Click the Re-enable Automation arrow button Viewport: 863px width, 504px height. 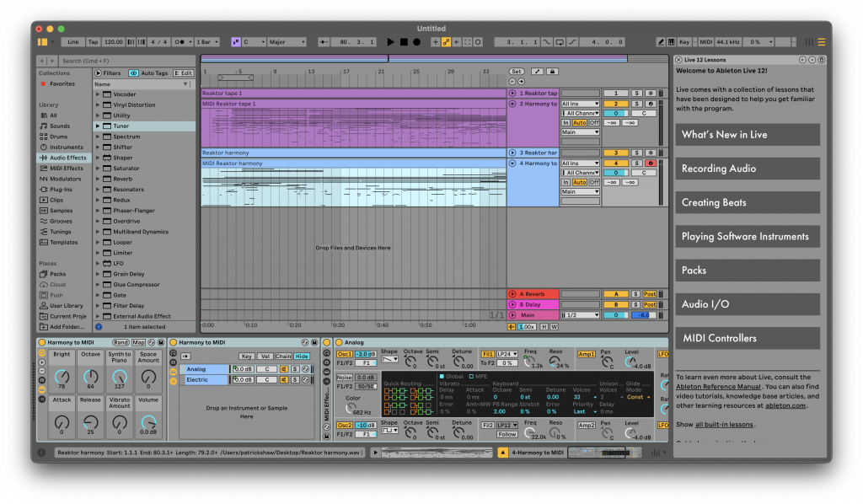[456, 42]
